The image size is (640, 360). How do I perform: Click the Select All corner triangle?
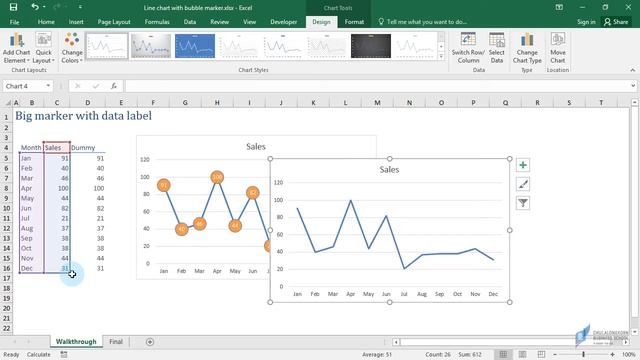(7, 103)
